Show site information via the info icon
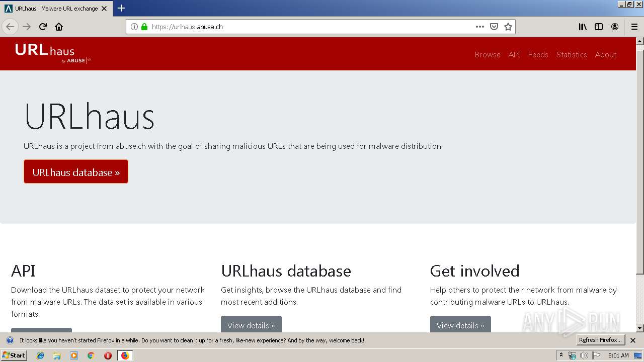This screenshot has width=644, height=362. pos(134,27)
